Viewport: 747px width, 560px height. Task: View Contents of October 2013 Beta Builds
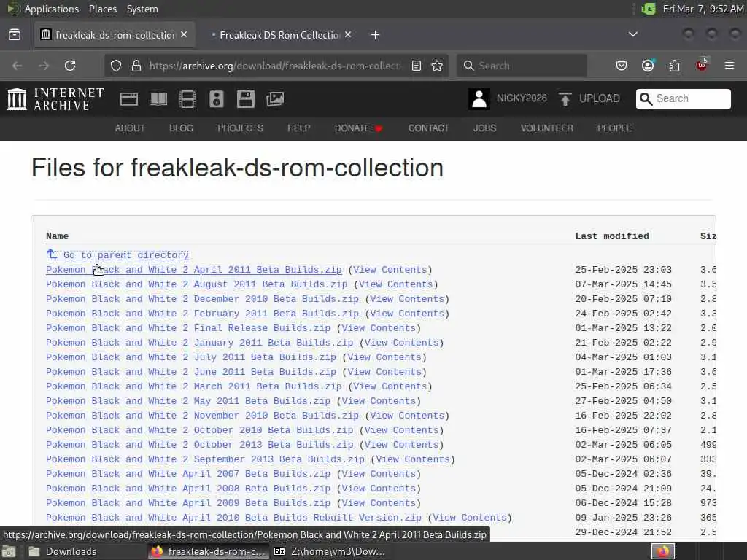[x=402, y=445]
